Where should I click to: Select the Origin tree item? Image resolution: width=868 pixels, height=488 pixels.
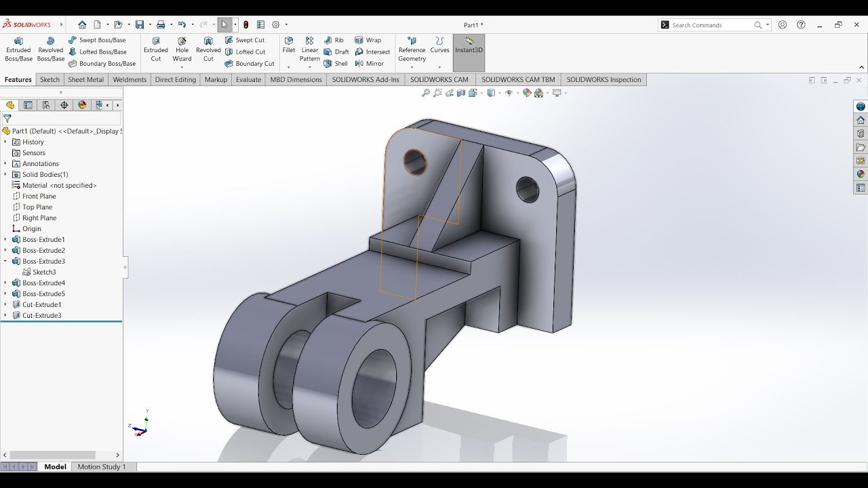point(32,228)
